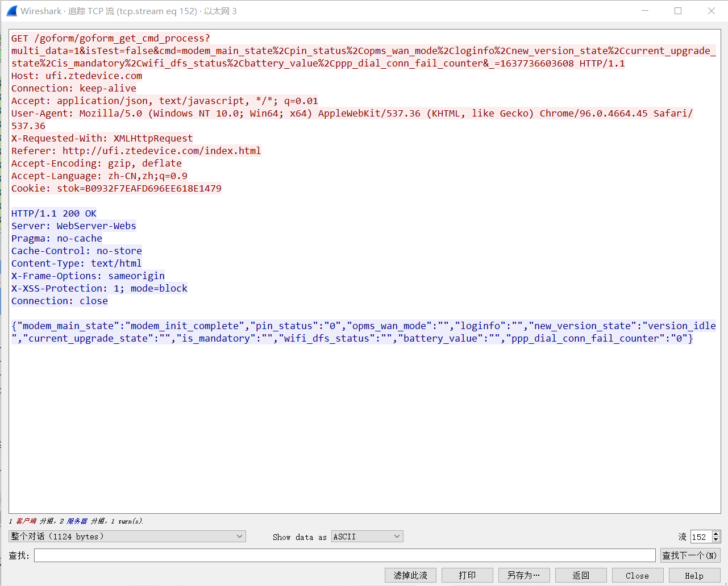Click the 'Accept: application/json' header line
The height and width of the screenshot is (586, 728).
coord(165,101)
